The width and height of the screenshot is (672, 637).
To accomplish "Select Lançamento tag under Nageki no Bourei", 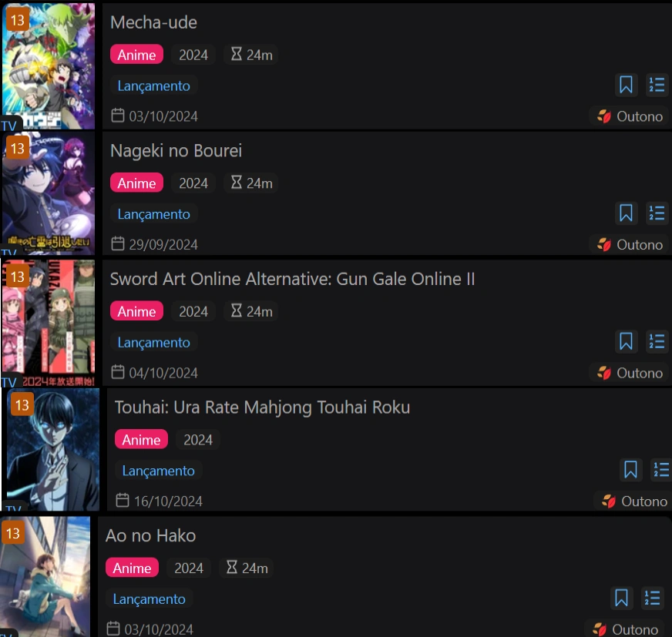I will click(154, 214).
